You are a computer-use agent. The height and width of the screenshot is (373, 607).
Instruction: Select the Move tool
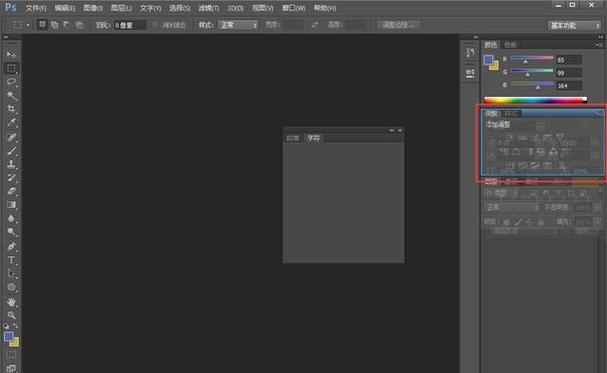[x=11, y=54]
